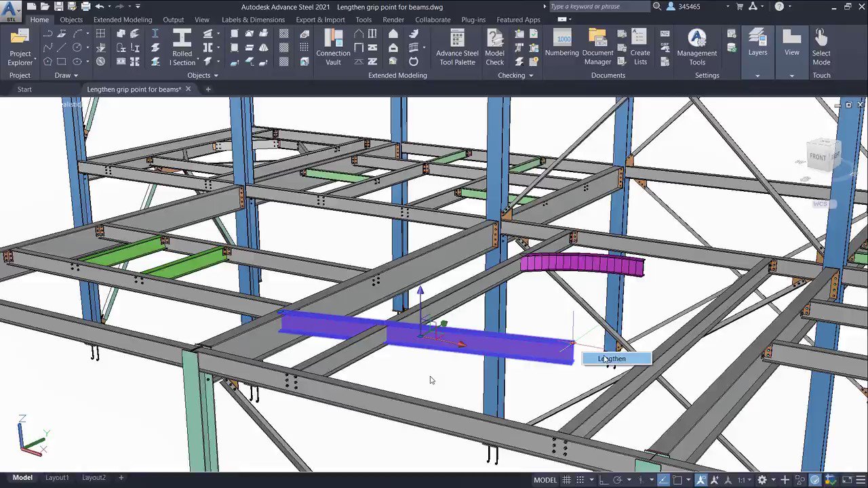Open the Numbering tool
Image resolution: width=868 pixels, height=488 pixels.
562,47
